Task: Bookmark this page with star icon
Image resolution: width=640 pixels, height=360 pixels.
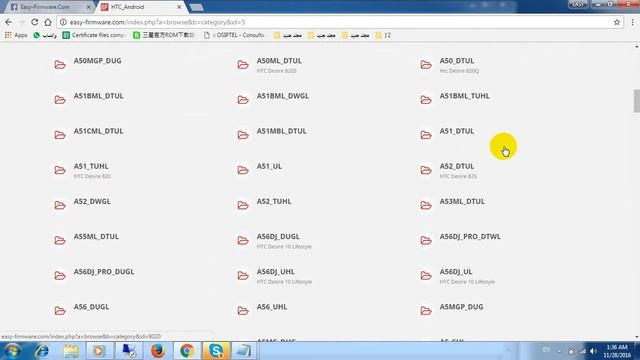Action: click(617, 22)
